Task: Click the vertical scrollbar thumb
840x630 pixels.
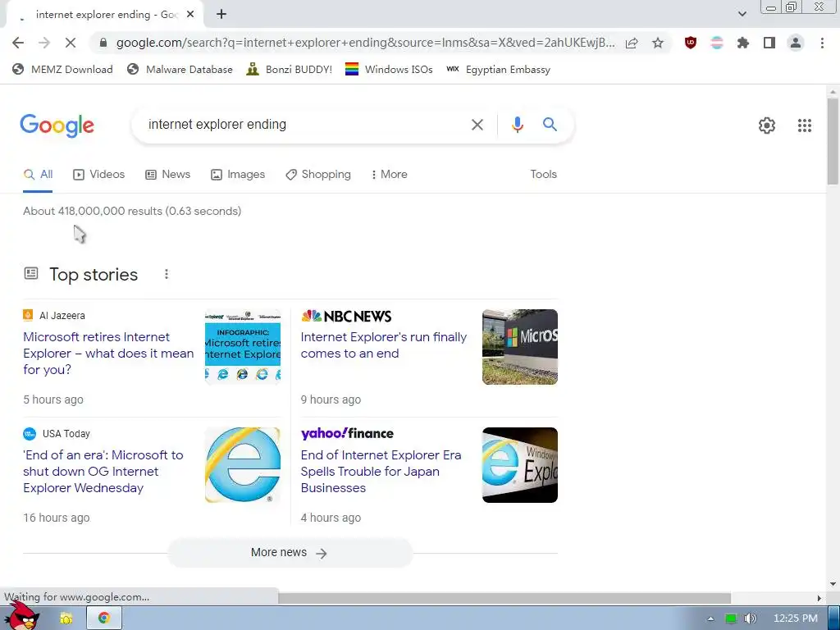Action: pyautogui.click(x=833, y=142)
